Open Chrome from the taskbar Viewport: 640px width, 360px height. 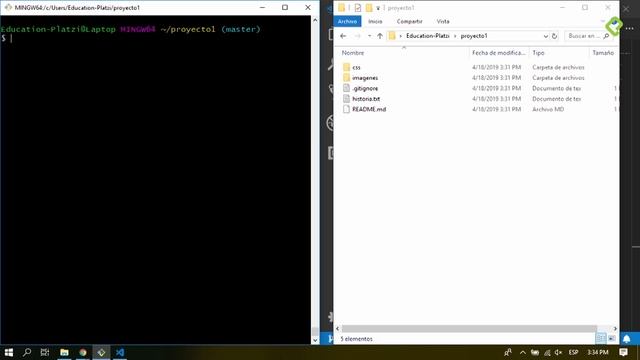83,352
